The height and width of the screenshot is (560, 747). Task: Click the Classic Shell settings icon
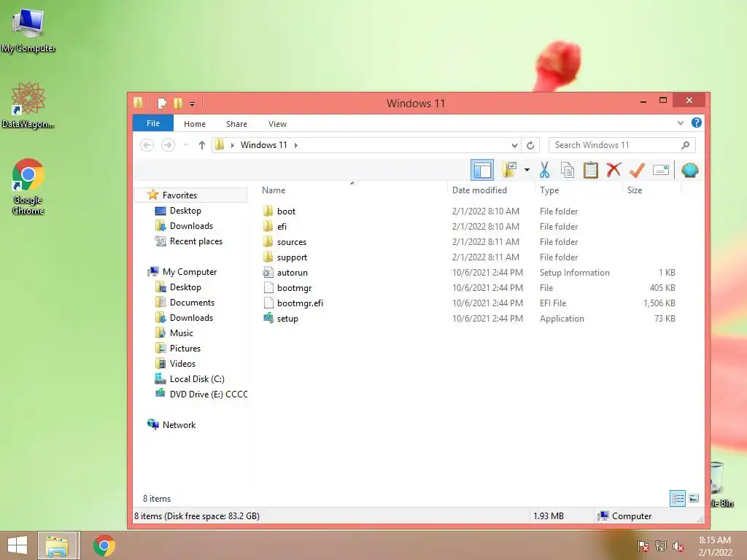pyautogui.click(x=690, y=170)
